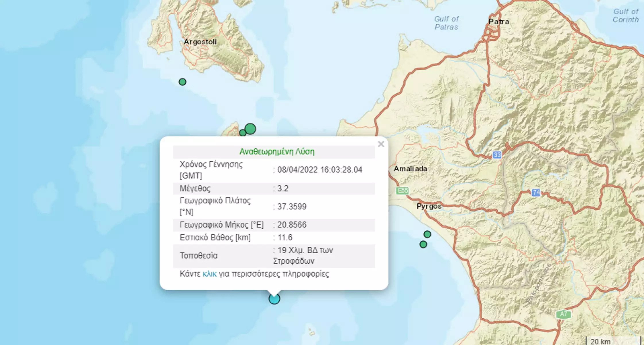Click the 'Γεωγραφικό Μήκος [°E]' label
This screenshot has height=345, width=644.
click(x=222, y=225)
